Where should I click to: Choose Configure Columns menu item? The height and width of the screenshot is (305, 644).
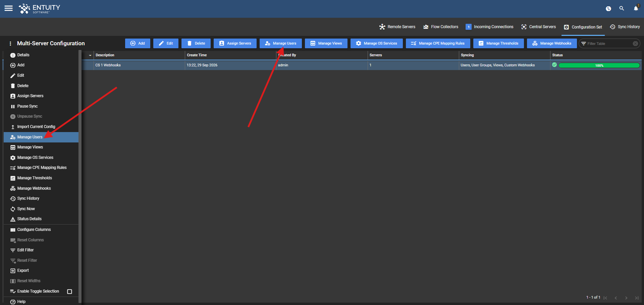click(41, 230)
